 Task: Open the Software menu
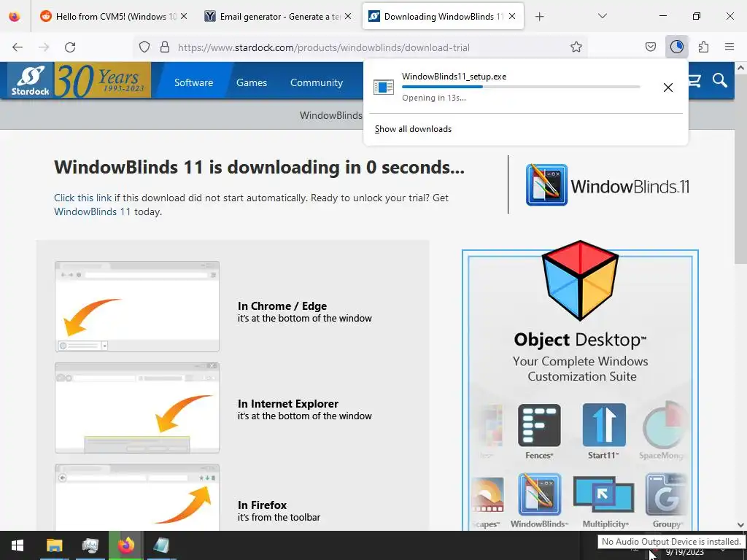click(x=193, y=82)
